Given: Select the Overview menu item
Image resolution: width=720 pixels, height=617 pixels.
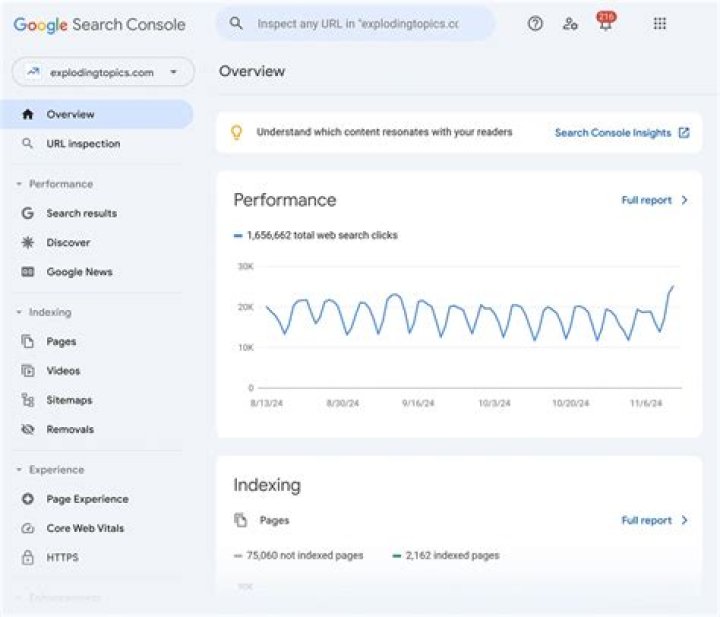Looking at the screenshot, I should tap(70, 114).
